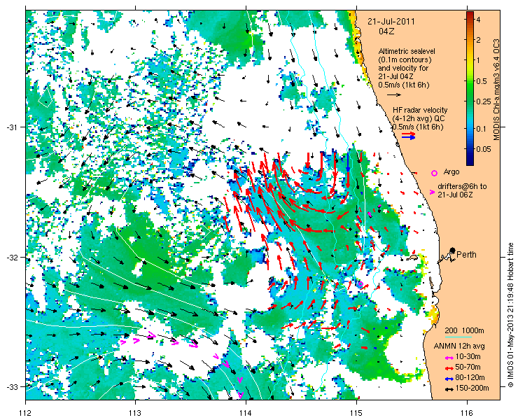The height and width of the screenshot is (420, 518).
Task: Click the red HF radar scale arrow
Action: tap(408, 134)
